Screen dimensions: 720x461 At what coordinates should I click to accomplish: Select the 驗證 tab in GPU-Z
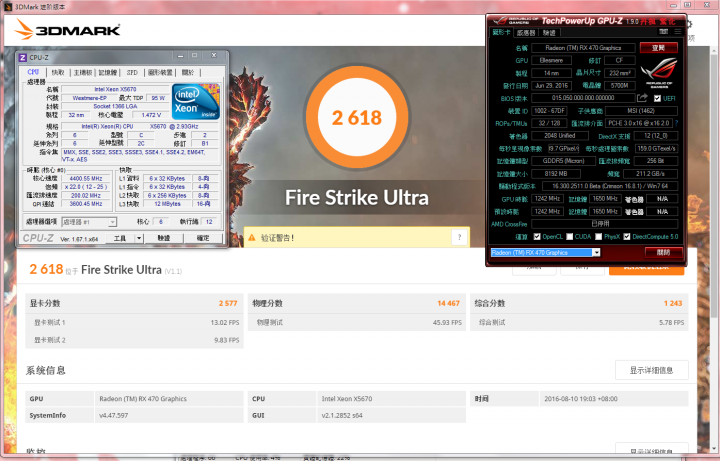pyautogui.click(x=549, y=33)
